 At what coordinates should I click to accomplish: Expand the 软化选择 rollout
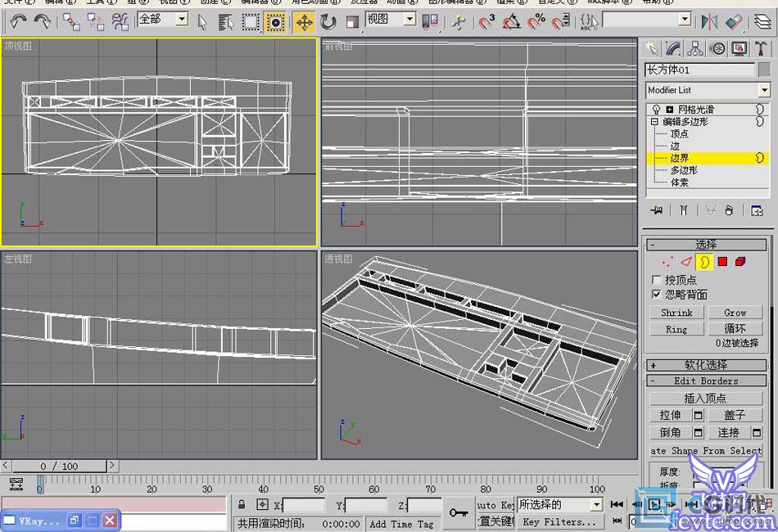pyautogui.click(x=706, y=365)
